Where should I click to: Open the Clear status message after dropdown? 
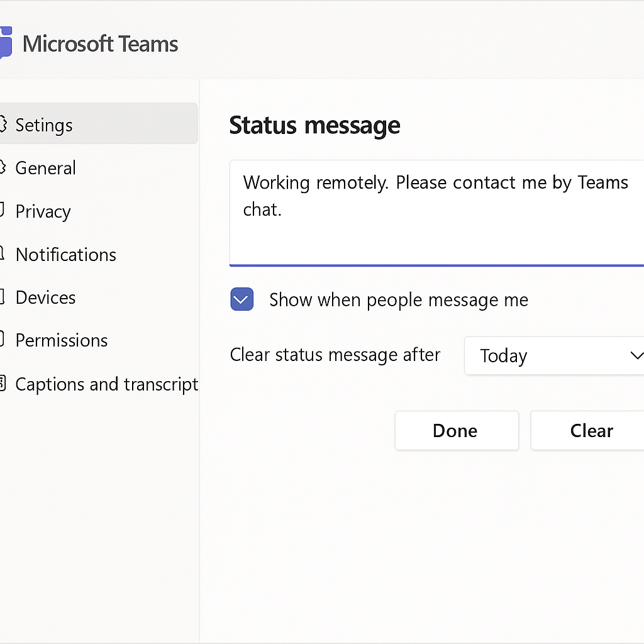pos(553,356)
